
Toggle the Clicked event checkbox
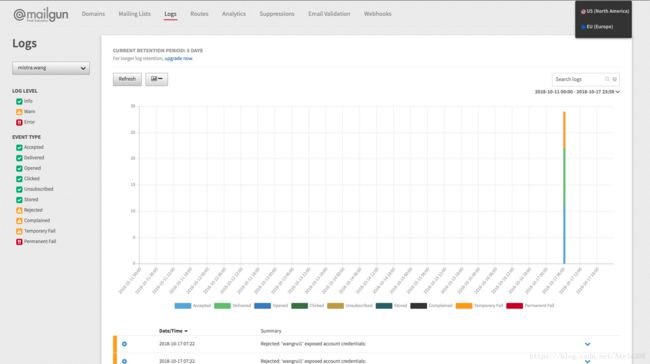(x=19, y=179)
